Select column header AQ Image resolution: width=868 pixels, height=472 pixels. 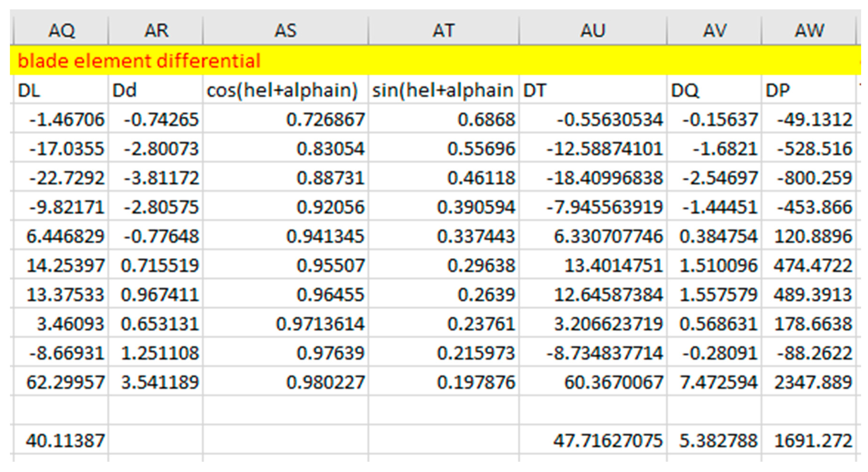point(61,31)
